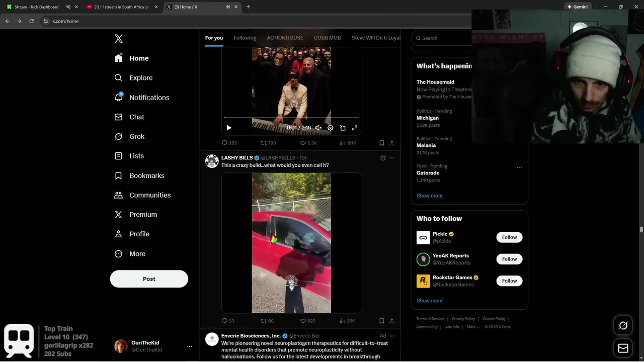This screenshot has width=644, height=362.
Task: Open the Home sidebar item
Action: [x=131, y=58]
